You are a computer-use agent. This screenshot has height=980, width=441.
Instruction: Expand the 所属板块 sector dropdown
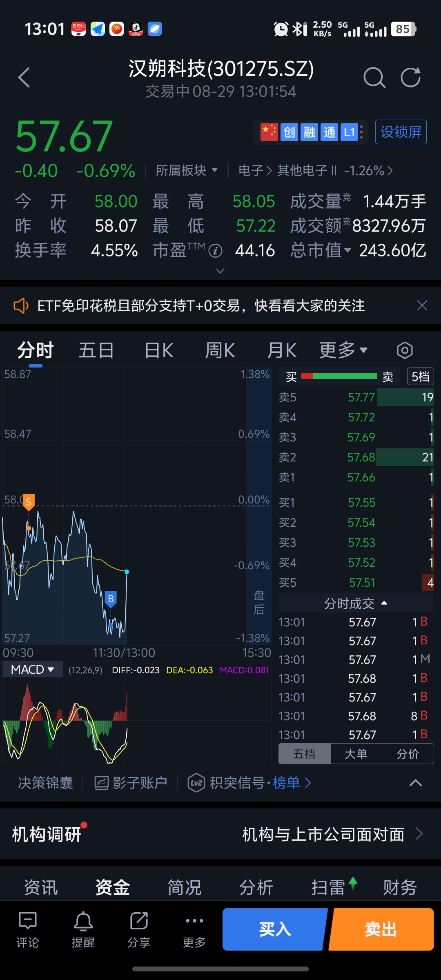click(187, 170)
